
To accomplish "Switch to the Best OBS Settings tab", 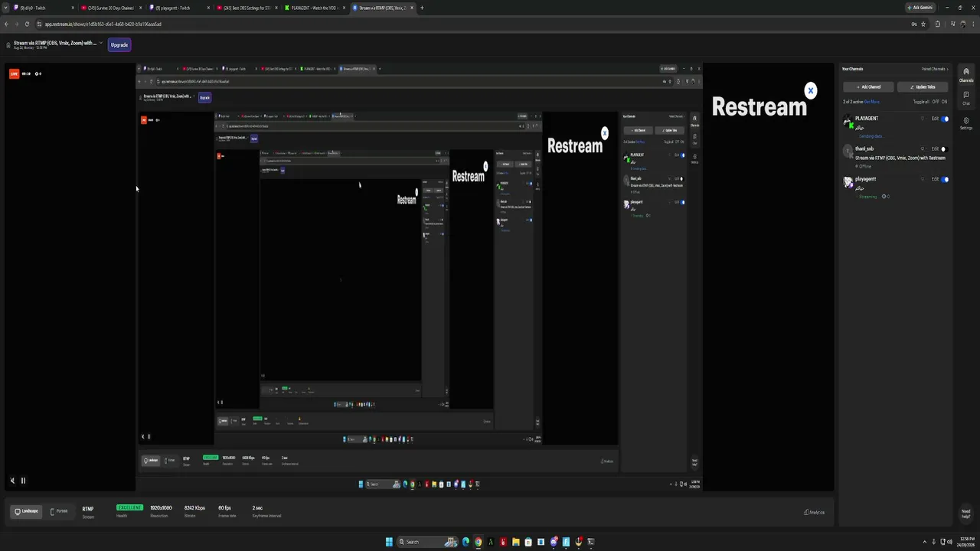I will (246, 8).
